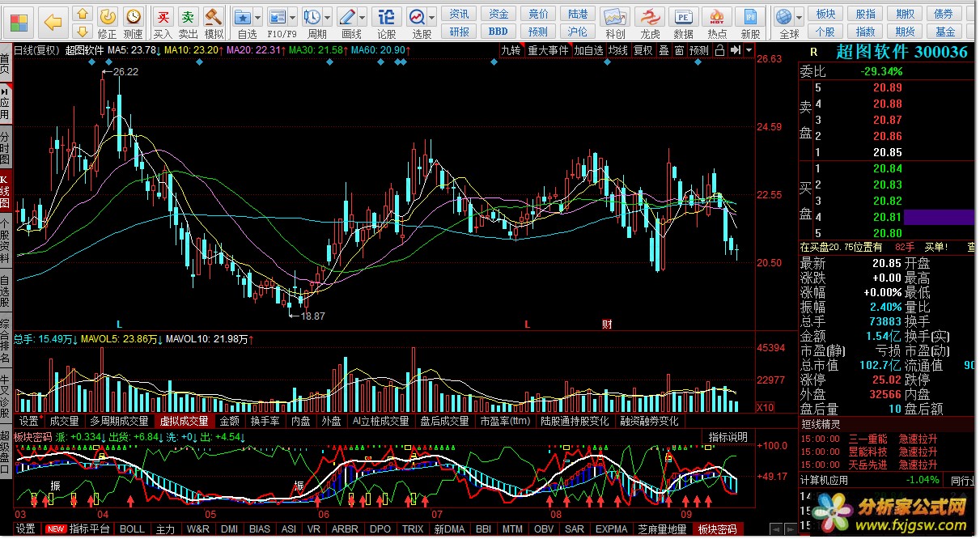Open the 全球 global markets globe icon
This screenshot has width=980, height=539.
[x=783, y=16]
